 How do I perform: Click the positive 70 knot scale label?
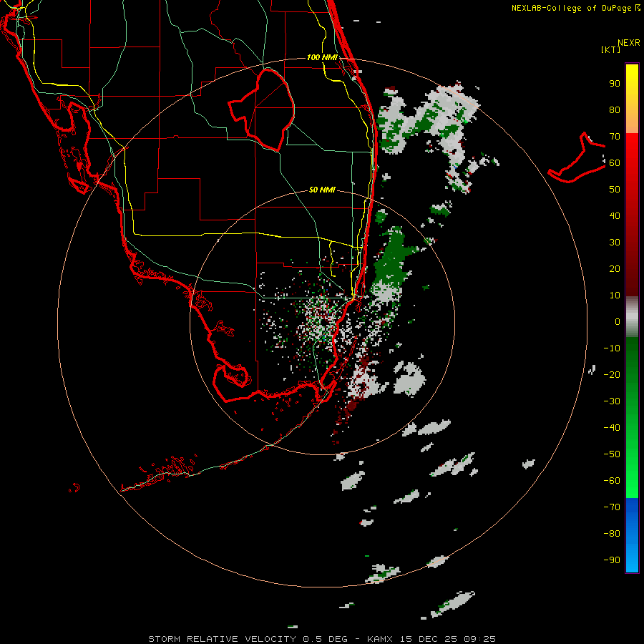coord(615,137)
